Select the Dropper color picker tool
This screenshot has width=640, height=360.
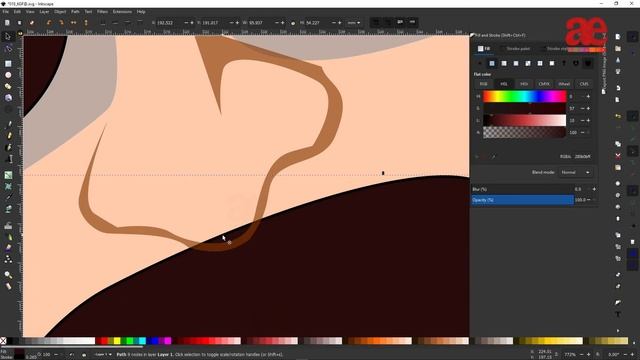click(8, 198)
